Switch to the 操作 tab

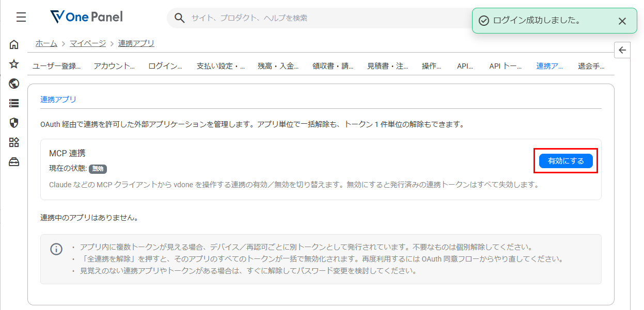tap(432, 66)
